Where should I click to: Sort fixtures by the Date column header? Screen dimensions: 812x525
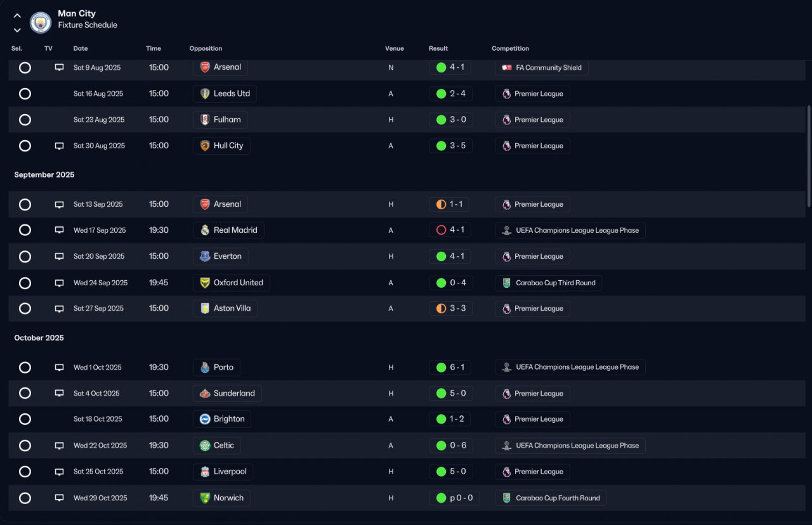click(x=81, y=48)
